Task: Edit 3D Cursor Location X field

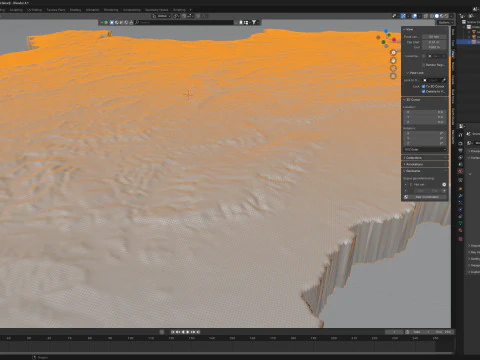Action: pos(425,112)
